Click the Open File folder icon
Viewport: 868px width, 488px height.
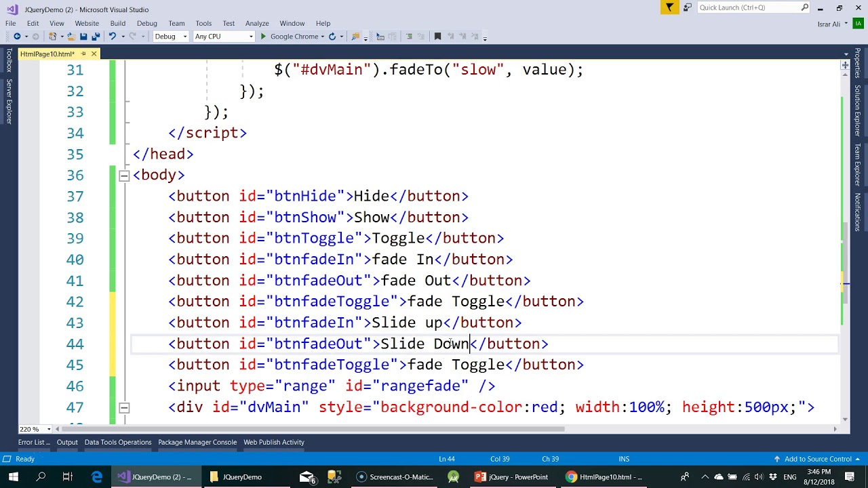click(71, 37)
